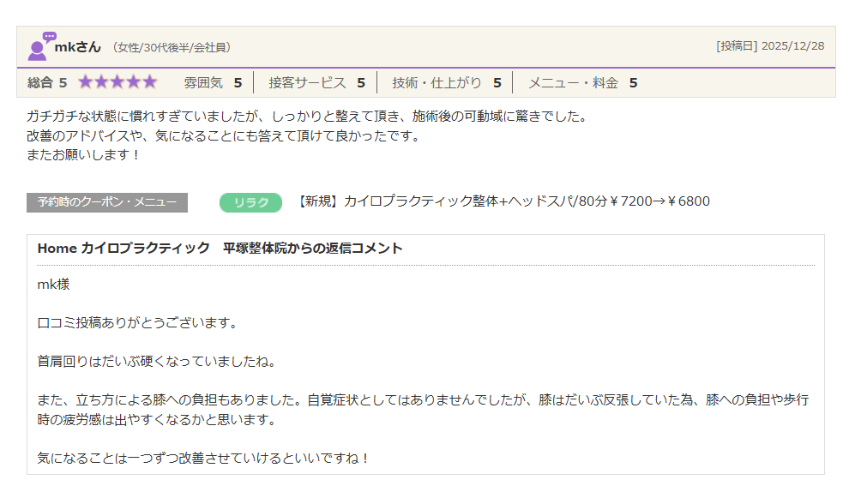Click the またお願いします! review line

pos(83,155)
